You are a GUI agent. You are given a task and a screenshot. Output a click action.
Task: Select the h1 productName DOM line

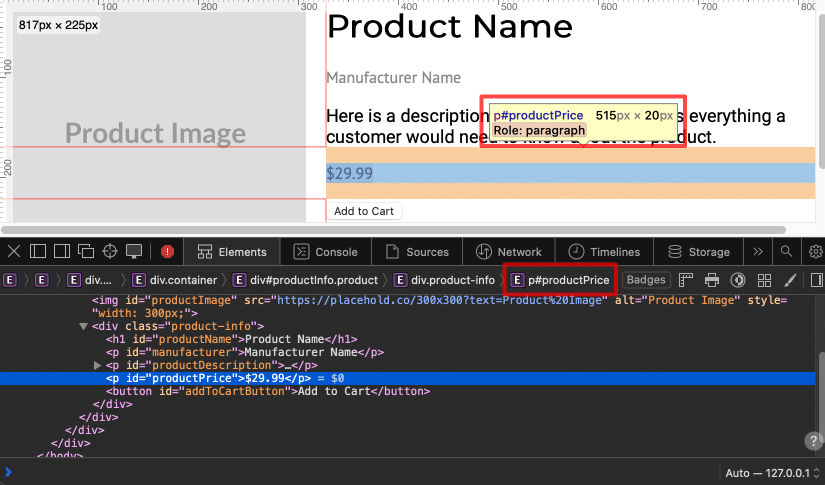pos(232,339)
